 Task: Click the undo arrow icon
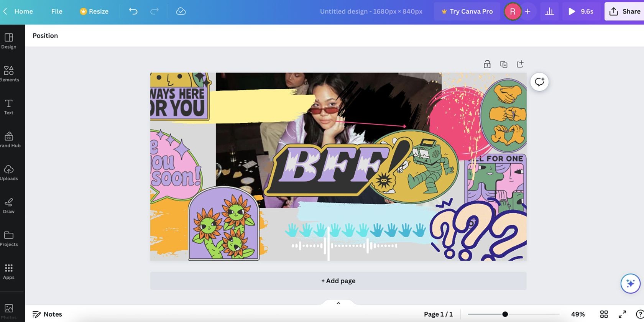tap(133, 11)
